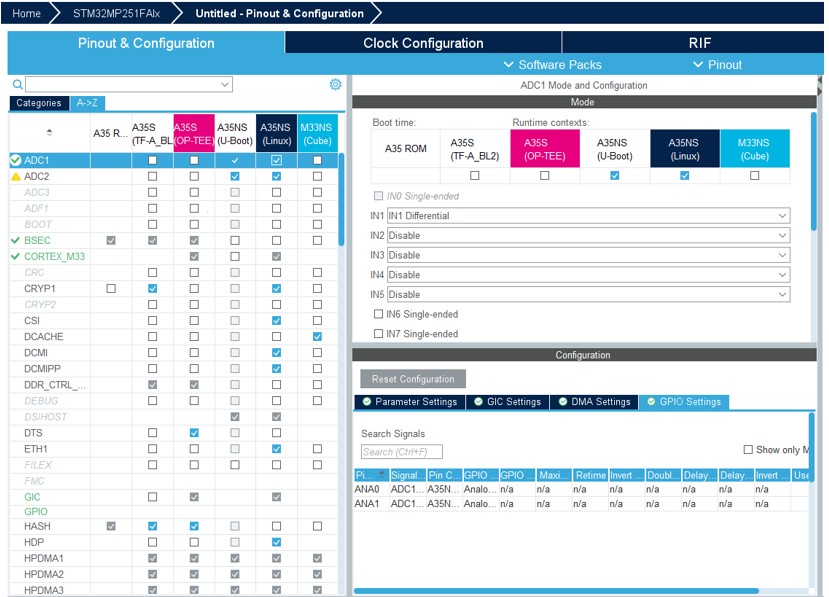
Task: Toggle ADC1 A35NS Linux checkbox in list
Action: (277, 160)
